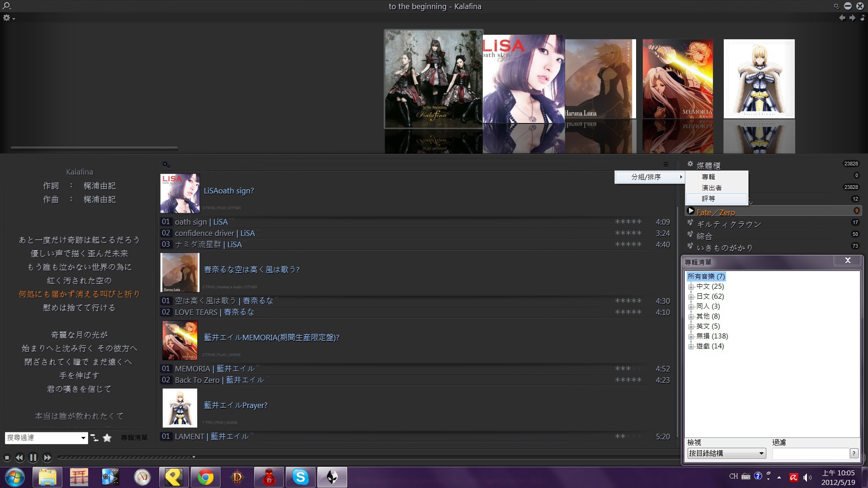Click the 專輯清單 album list button
868x488 pixels.
tap(134, 438)
